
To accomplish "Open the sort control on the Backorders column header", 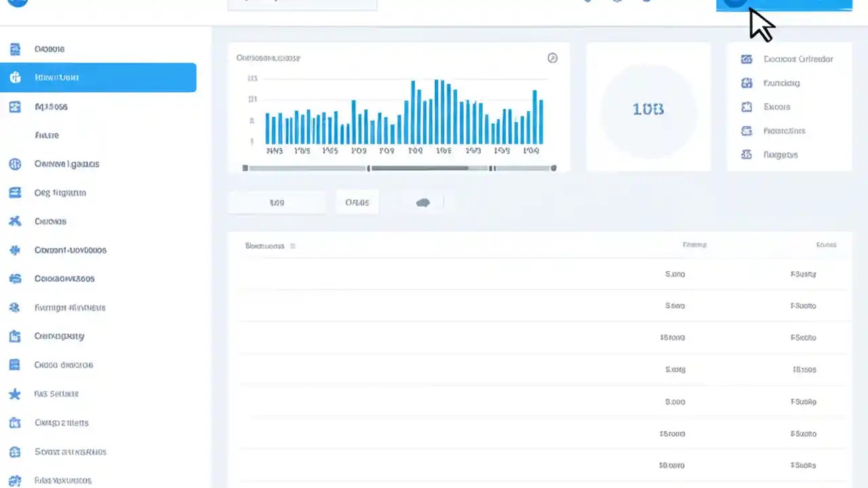I will (292, 246).
